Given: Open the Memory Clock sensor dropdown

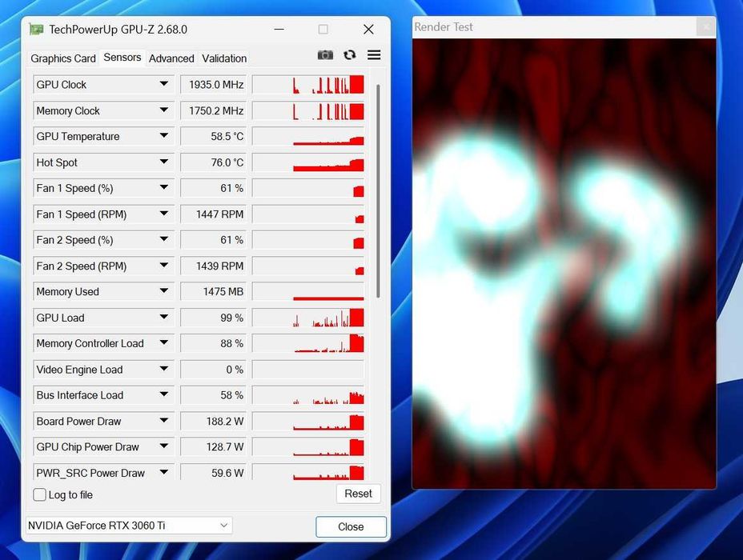Looking at the screenshot, I should pyautogui.click(x=164, y=110).
